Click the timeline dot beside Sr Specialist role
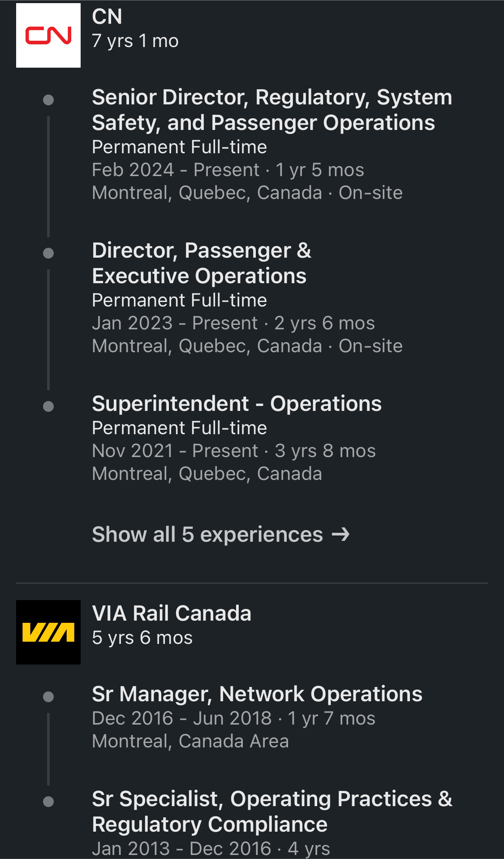 click(x=48, y=801)
